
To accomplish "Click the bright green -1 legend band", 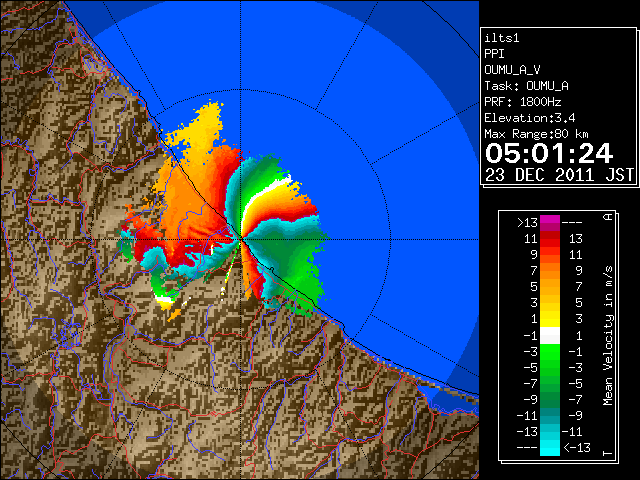I will click(550, 351).
